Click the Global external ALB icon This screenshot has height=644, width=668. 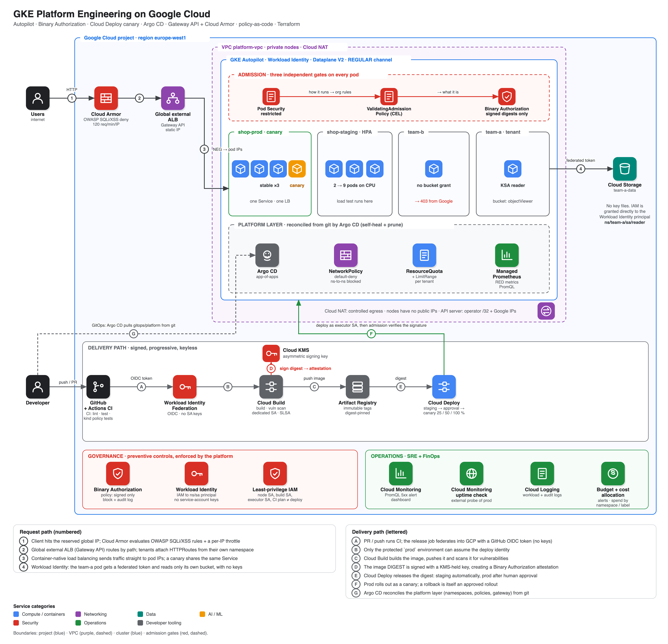tap(173, 98)
